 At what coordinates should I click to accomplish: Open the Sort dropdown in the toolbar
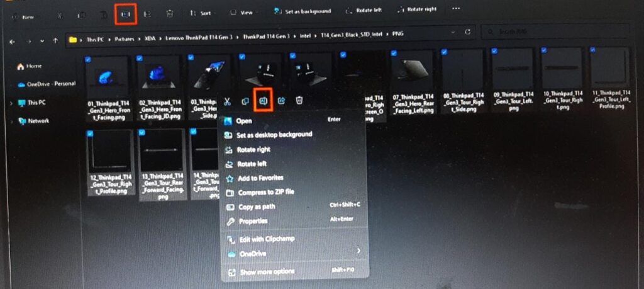click(x=201, y=13)
